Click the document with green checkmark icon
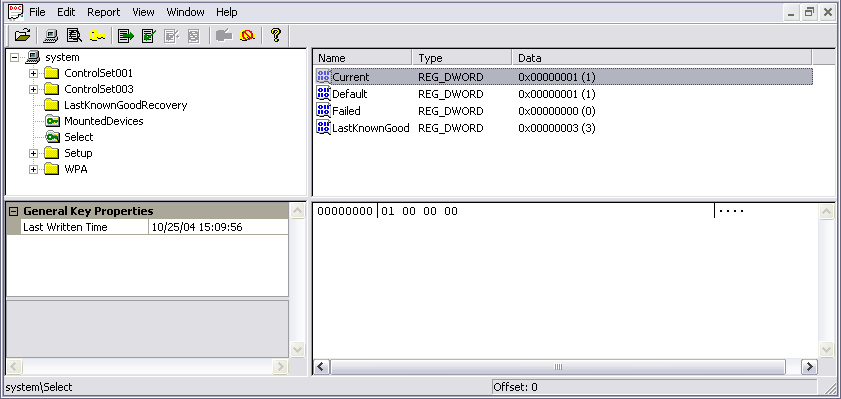The height and width of the screenshot is (399, 841). click(149, 35)
